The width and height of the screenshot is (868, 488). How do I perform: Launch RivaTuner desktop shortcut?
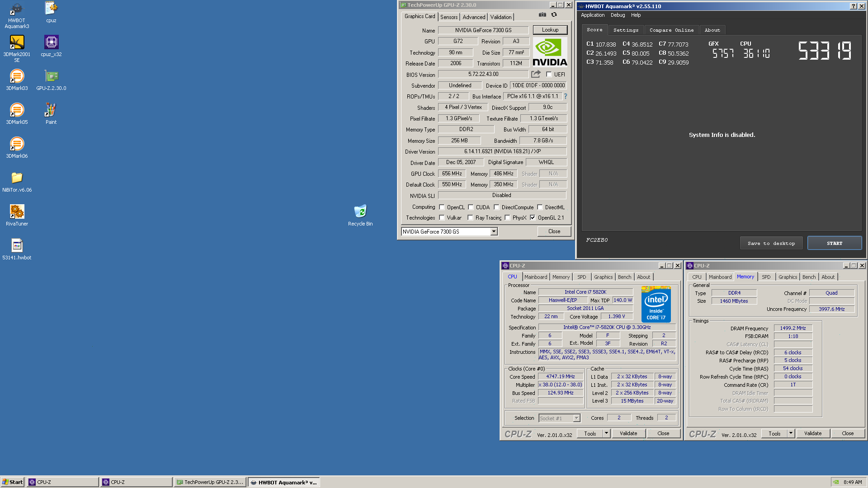[x=17, y=216]
